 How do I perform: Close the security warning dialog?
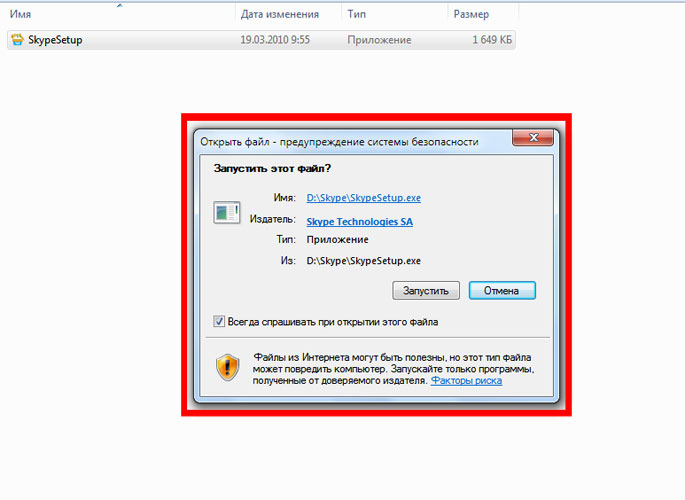(533, 138)
